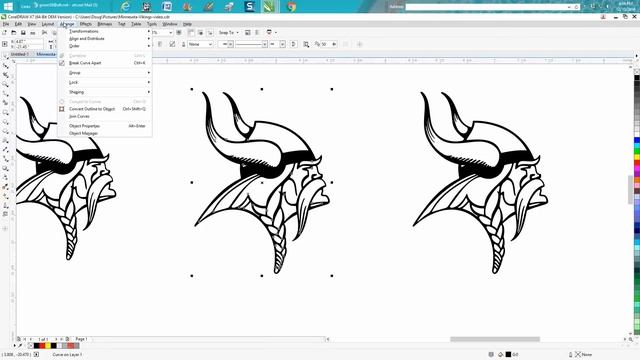Viewport: 640px width, 360px height.
Task: Click the curve smoothness value field
Action: click(325, 44)
